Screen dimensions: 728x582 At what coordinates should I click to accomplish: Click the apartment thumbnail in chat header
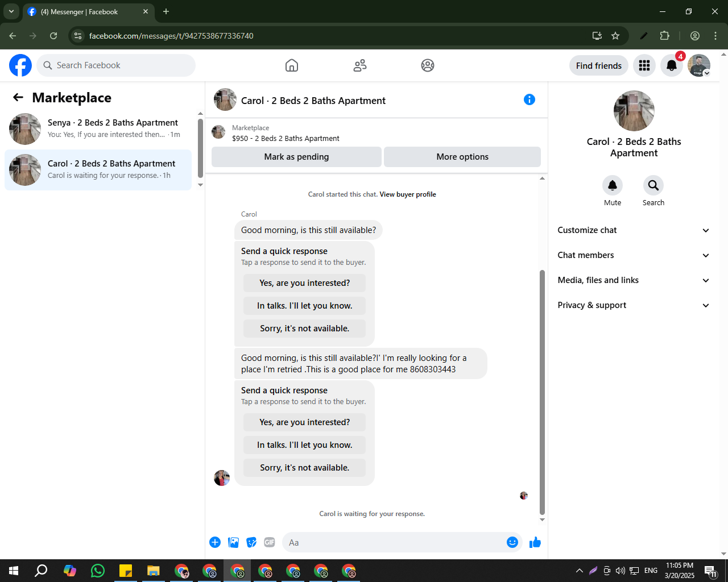[x=225, y=99]
